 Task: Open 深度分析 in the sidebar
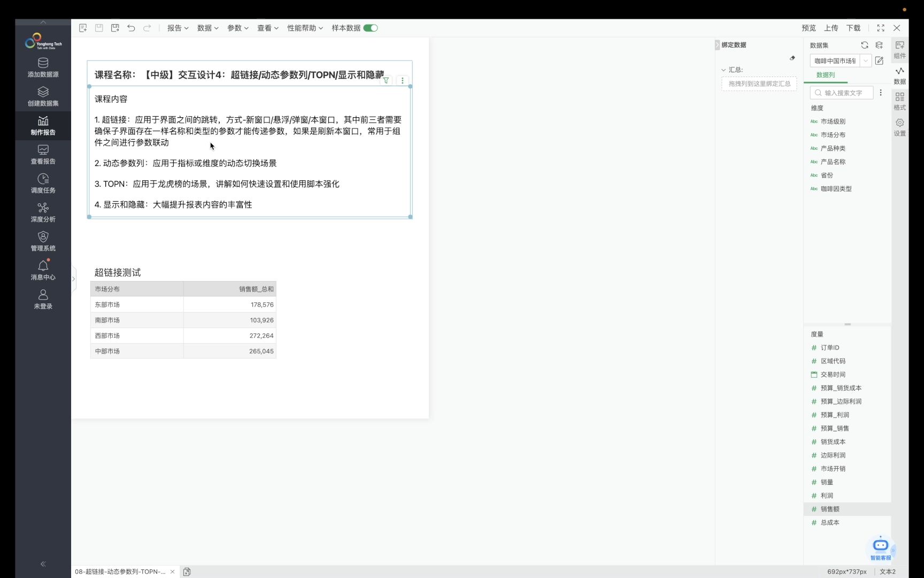(43, 212)
